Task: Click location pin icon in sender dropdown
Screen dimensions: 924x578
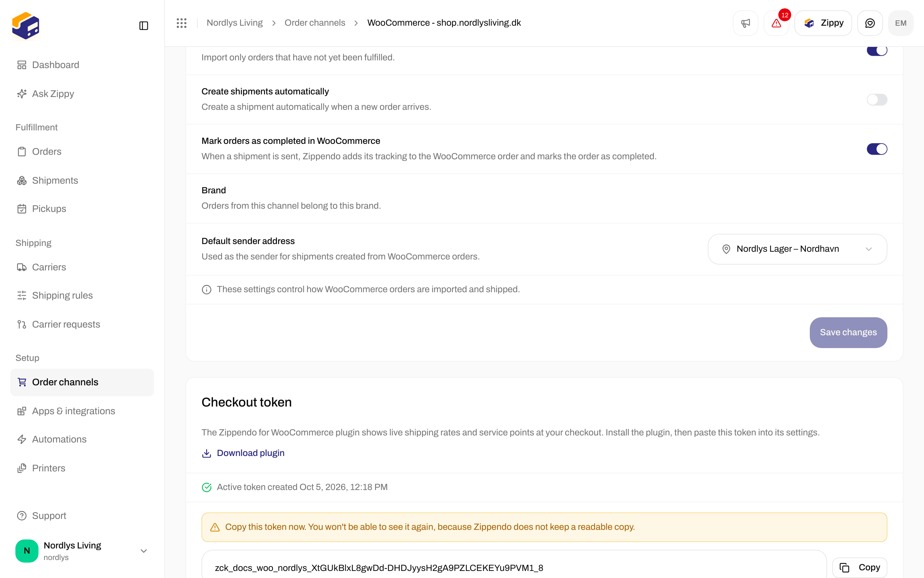Action: 726,249
